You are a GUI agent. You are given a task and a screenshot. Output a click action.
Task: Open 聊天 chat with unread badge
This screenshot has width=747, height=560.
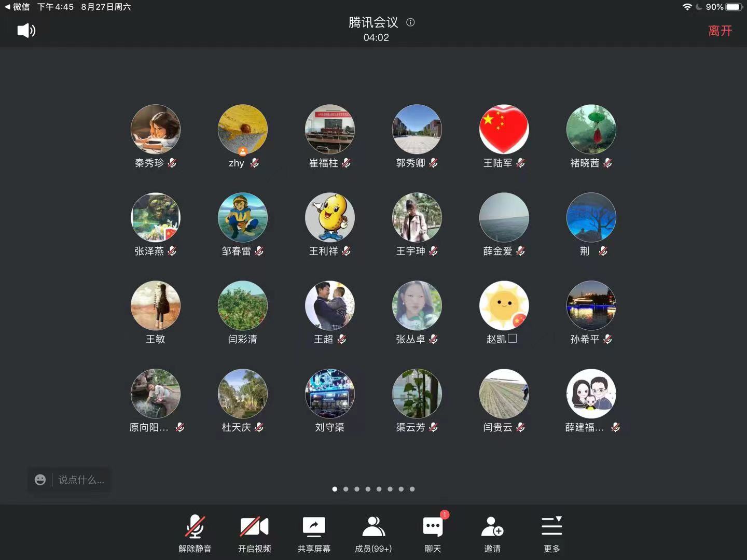pyautogui.click(x=433, y=534)
